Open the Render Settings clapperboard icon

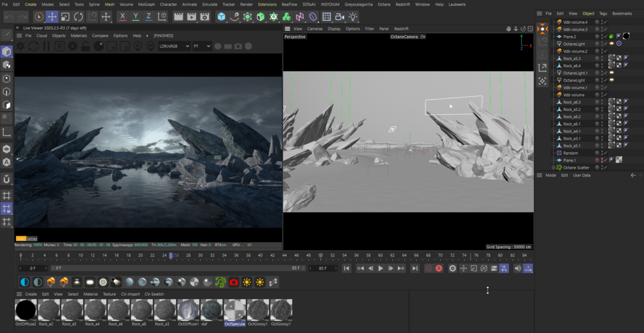click(x=206, y=17)
